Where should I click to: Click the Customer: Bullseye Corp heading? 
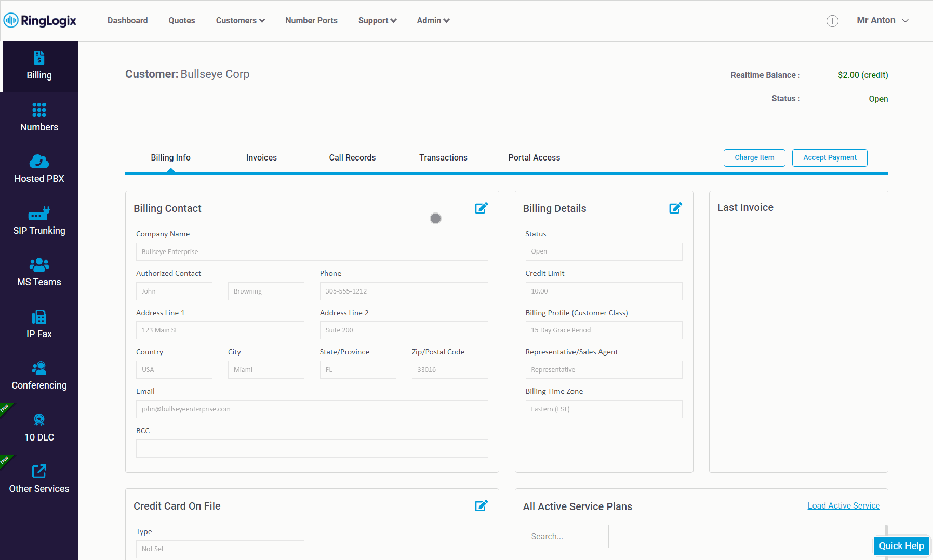[188, 74]
